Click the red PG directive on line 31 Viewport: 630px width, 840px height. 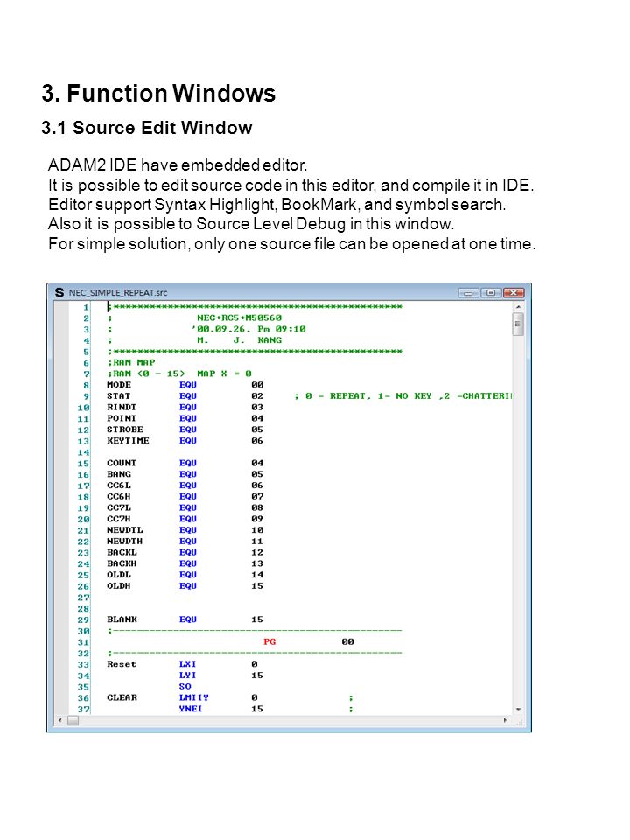click(269, 641)
